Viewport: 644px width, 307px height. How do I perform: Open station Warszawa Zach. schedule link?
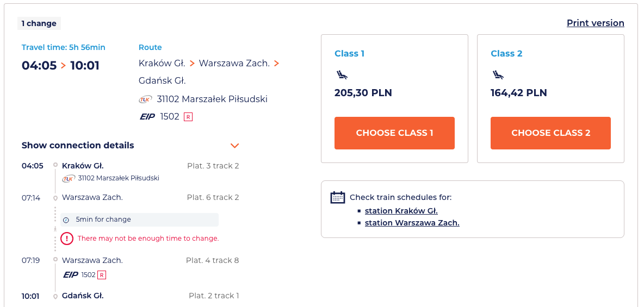coord(412,223)
